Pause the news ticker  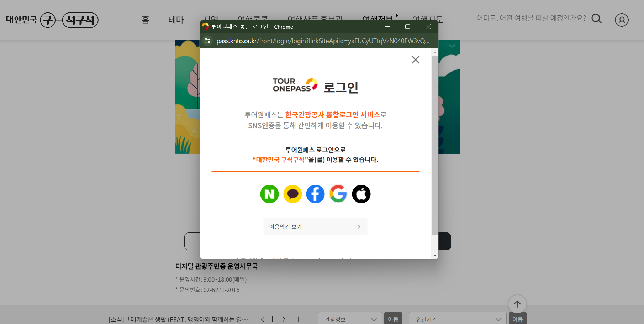pyautogui.click(x=273, y=319)
